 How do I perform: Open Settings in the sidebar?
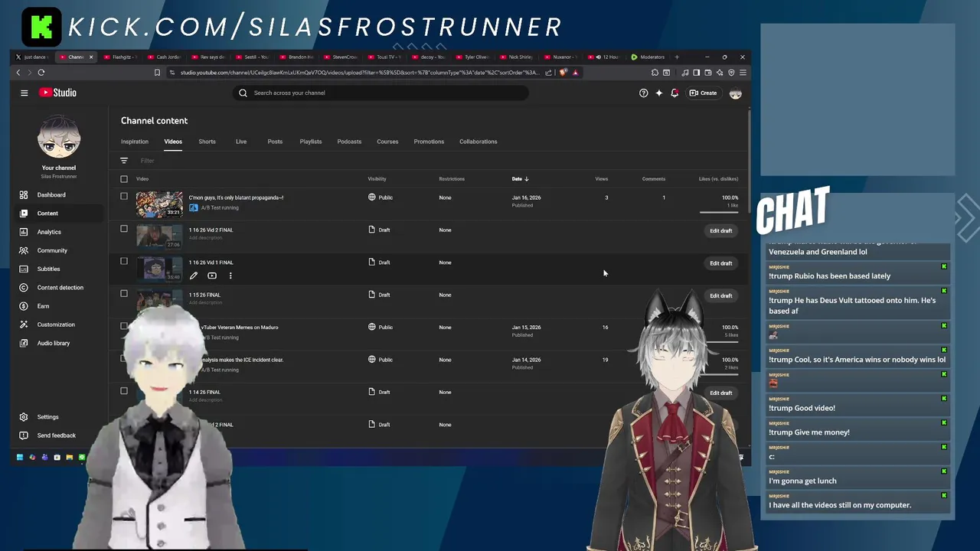click(x=59, y=417)
